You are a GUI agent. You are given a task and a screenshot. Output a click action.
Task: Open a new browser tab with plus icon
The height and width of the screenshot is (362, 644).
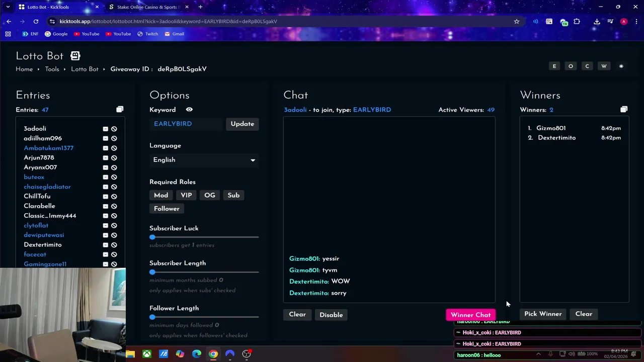tap(200, 7)
